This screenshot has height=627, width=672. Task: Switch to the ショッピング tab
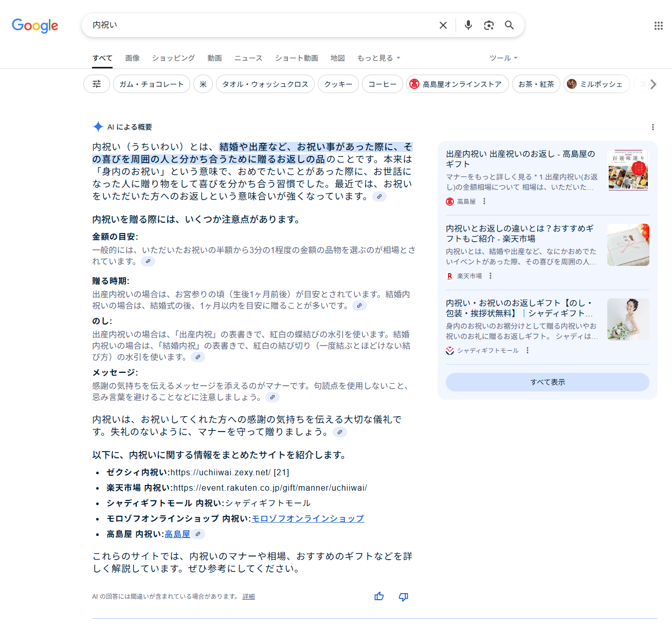click(x=173, y=58)
